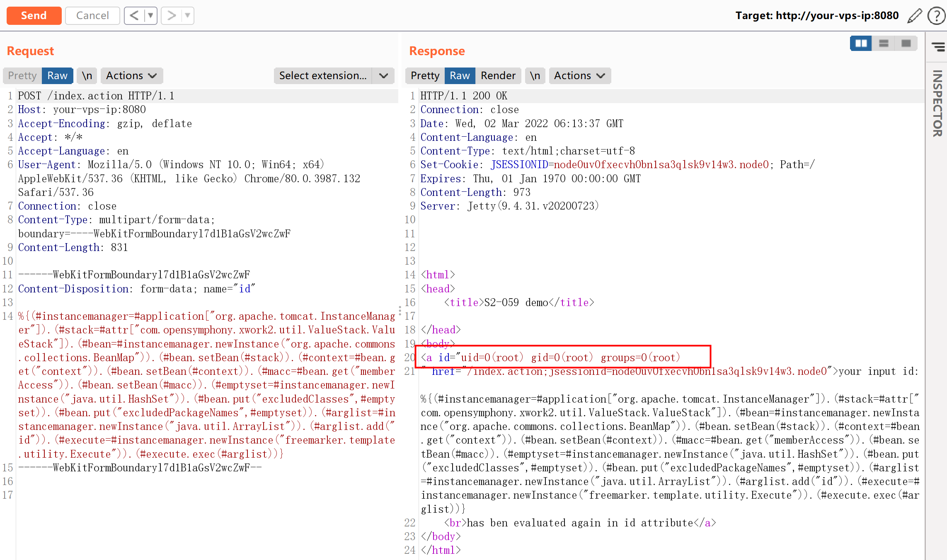This screenshot has width=947, height=560.
Task: Click the divider handle between Request and Response
Action: (x=400, y=311)
